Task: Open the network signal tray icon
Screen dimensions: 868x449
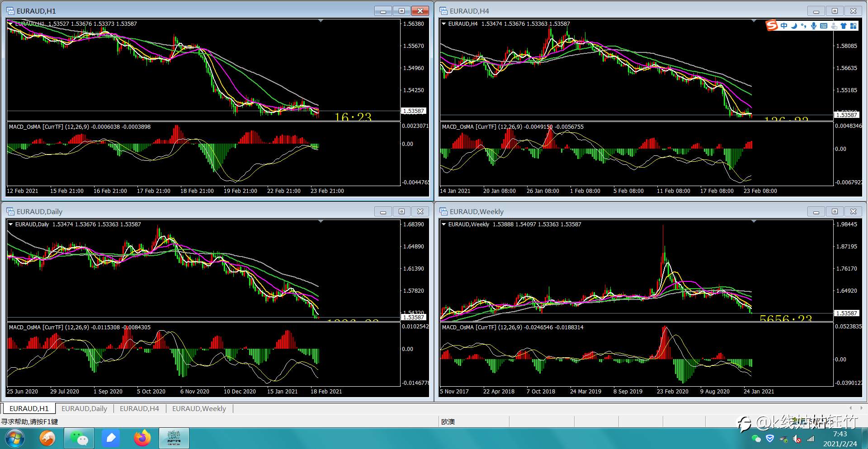Action: [811, 439]
